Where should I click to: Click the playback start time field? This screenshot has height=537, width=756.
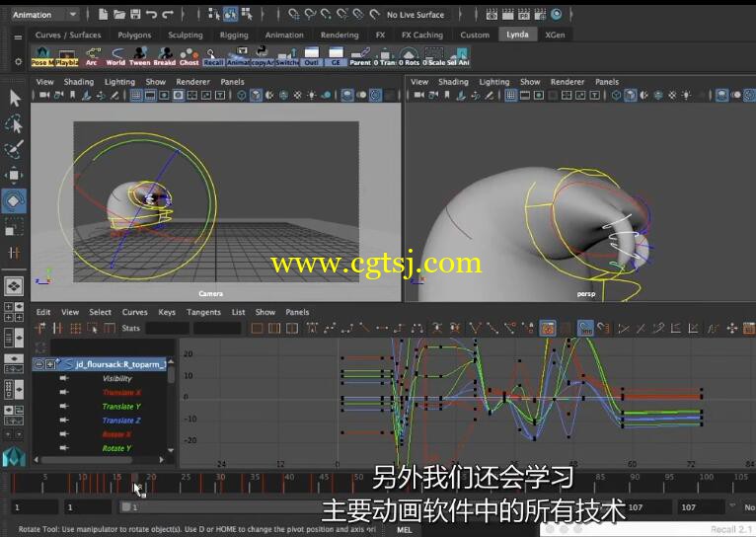tap(89, 507)
